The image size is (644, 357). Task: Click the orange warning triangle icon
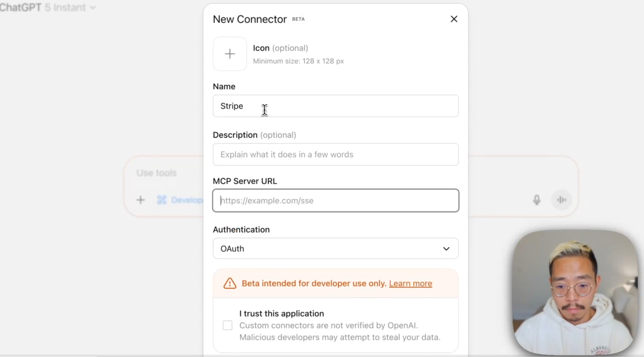[x=230, y=283]
